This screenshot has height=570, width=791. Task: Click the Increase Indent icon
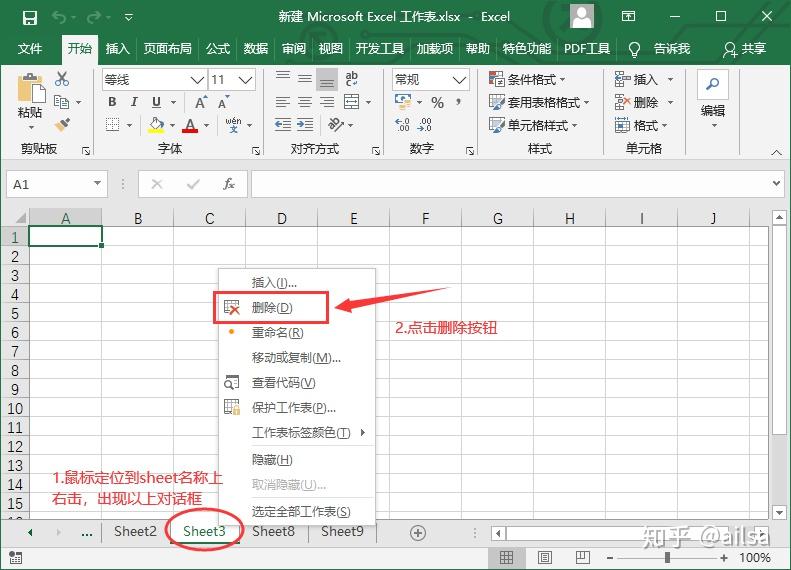[305, 124]
